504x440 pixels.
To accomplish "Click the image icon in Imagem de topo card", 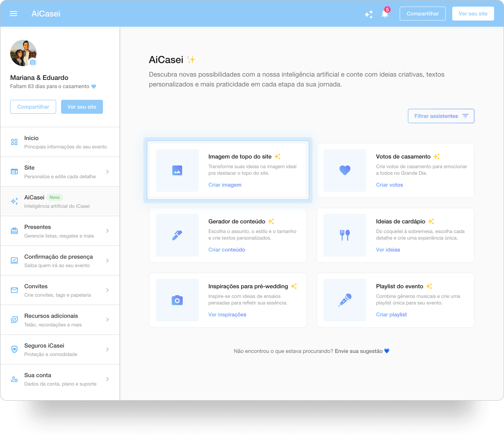I will coord(177,170).
